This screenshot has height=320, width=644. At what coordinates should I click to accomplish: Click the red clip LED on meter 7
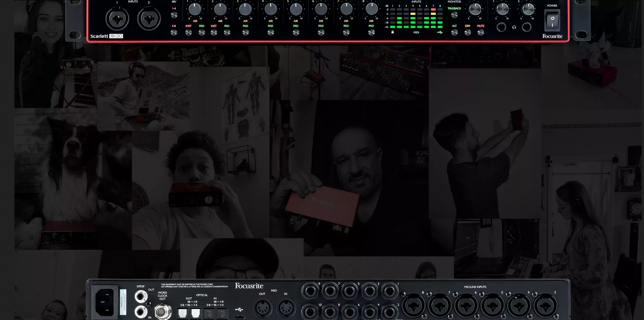pos(433,10)
